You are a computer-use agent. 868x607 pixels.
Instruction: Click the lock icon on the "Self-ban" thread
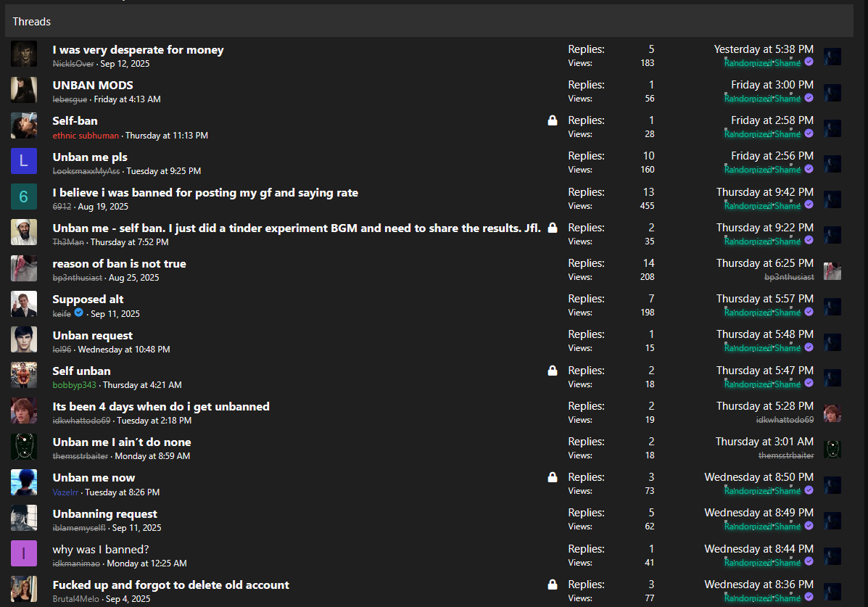553,120
